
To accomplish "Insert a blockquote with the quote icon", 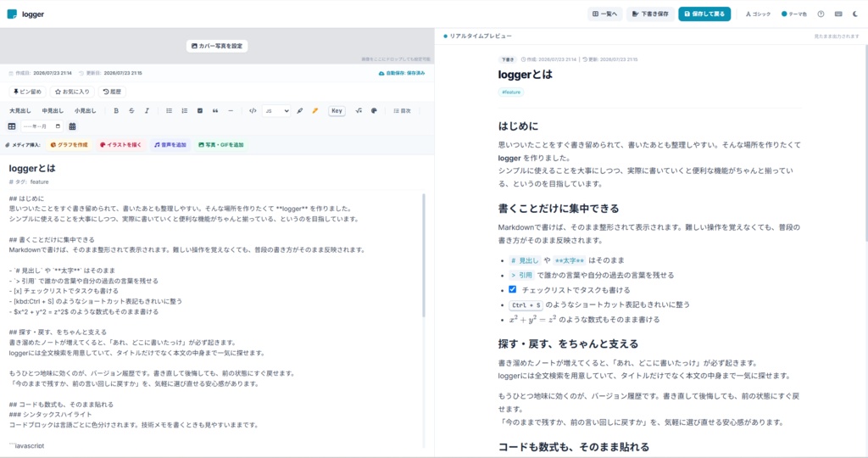I will point(215,111).
